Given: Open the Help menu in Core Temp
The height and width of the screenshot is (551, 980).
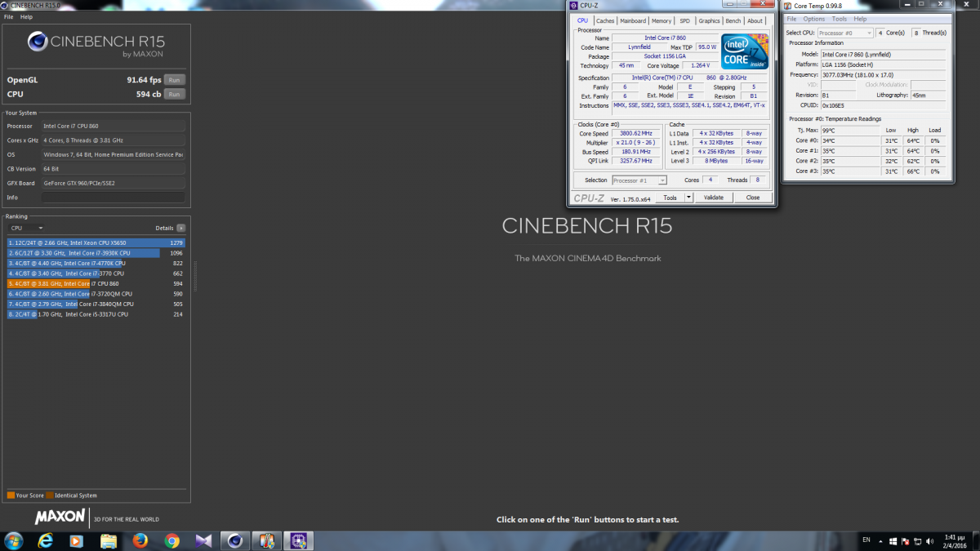Looking at the screenshot, I should pos(860,19).
